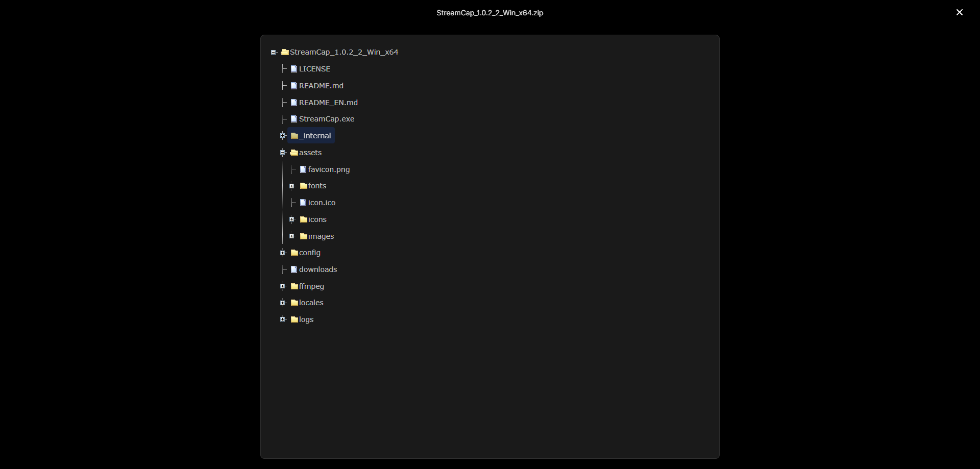980x469 pixels.
Task: Select the downloads entry label
Action: click(318, 269)
